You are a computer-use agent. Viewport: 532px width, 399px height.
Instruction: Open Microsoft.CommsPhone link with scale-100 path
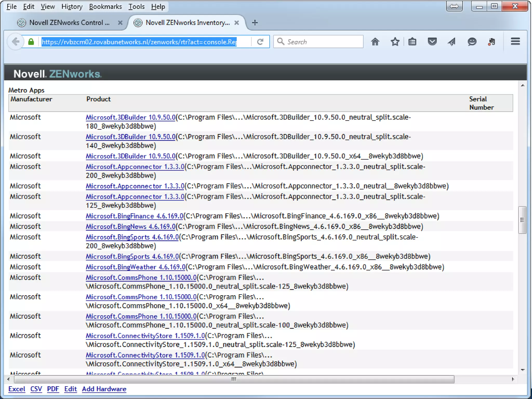point(141,316)
